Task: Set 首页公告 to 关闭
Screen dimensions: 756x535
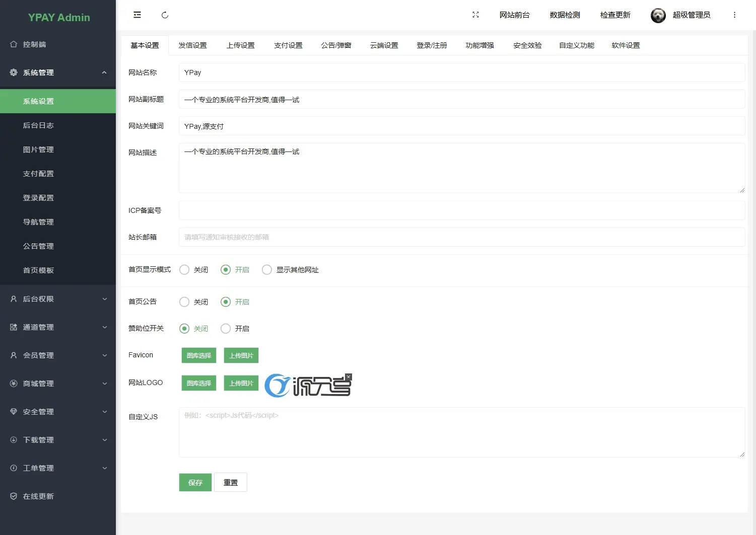Action: coord(185,302)
